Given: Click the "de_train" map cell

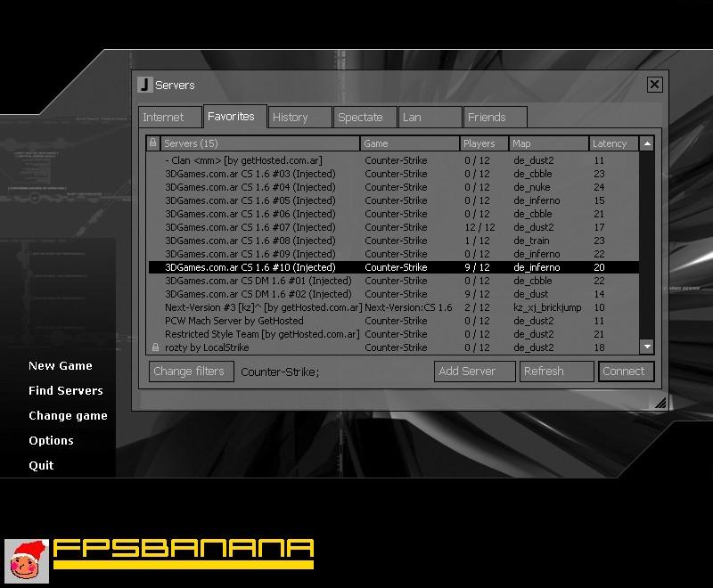Looking at the screenshot, I should (x=531, y=241).
